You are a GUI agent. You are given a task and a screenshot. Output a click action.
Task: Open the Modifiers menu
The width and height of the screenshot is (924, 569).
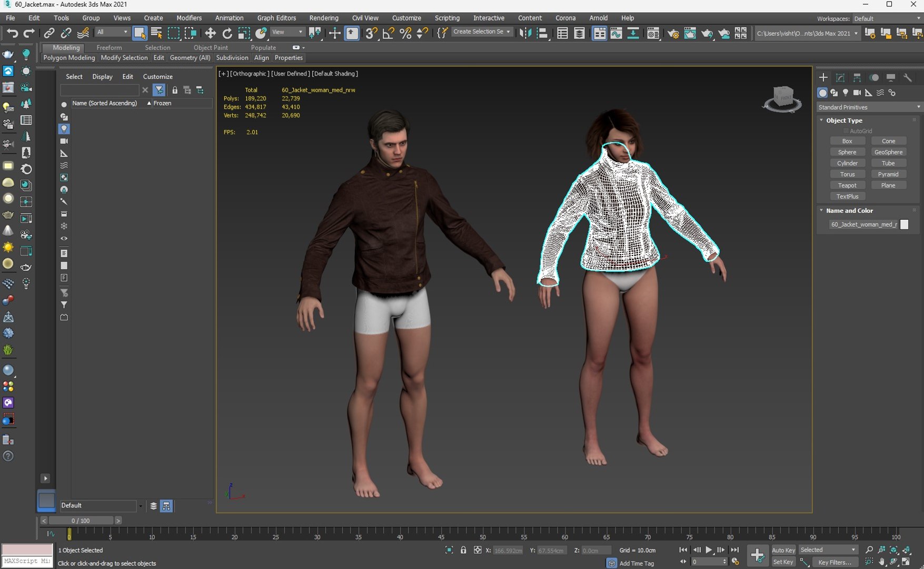tap(189, 18)
